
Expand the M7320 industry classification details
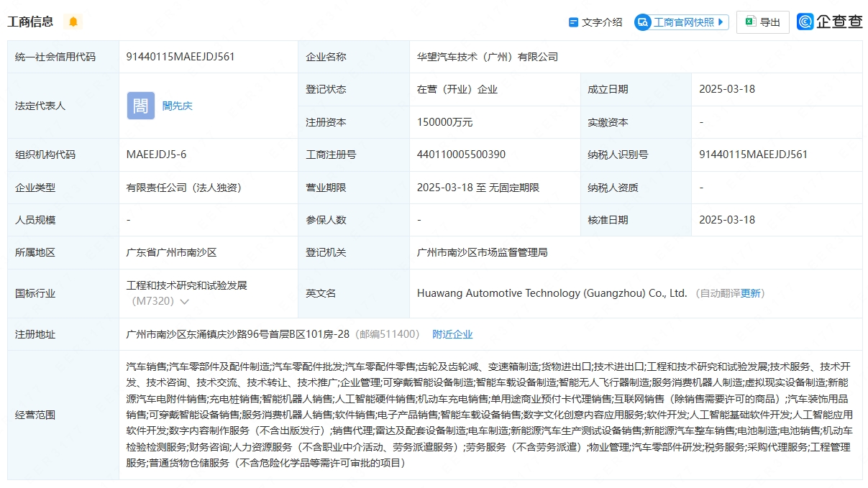185,302
